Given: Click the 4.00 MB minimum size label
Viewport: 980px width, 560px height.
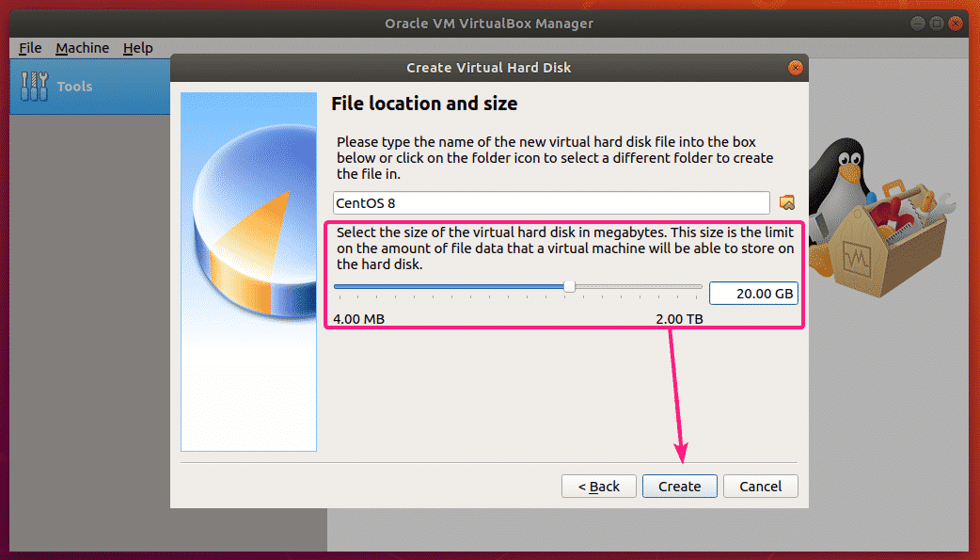Looking at the screenshot, I should click(x=358, y=319).
